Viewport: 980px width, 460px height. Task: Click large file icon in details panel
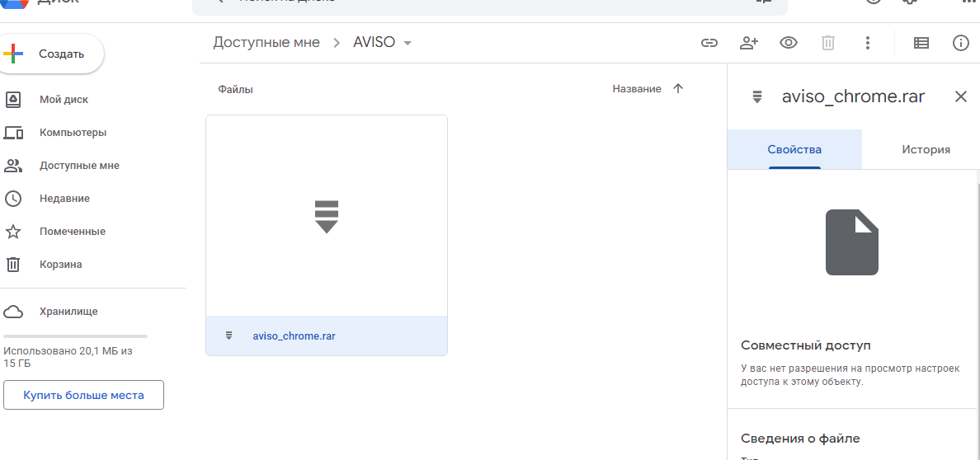[x=852, y=242]
